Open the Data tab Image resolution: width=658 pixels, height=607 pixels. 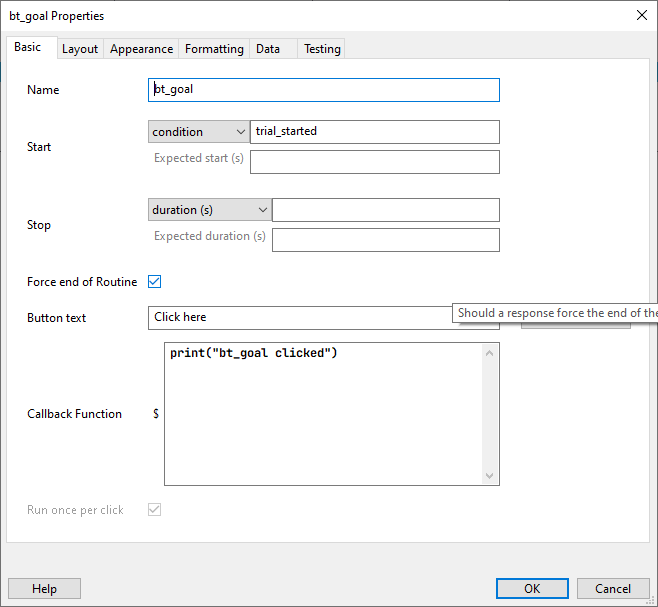tap(268, 49)
